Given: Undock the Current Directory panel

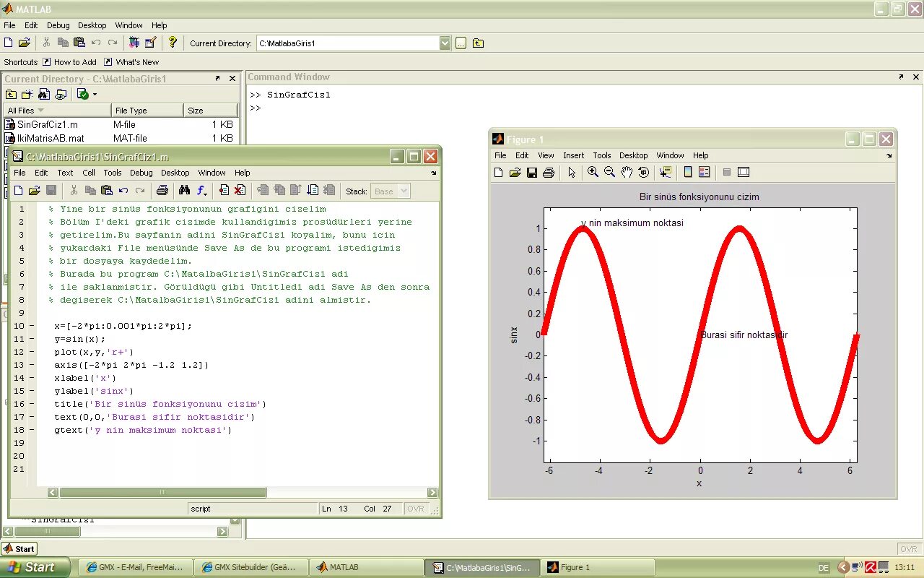Looking at the screenshot, I should point(217,78).
